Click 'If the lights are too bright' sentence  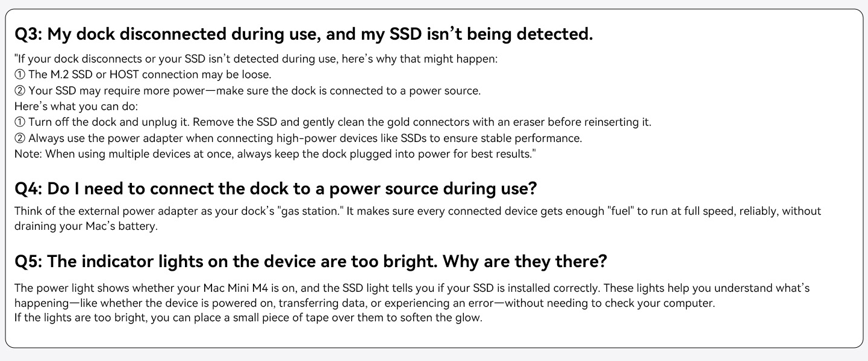coord(248,318)
